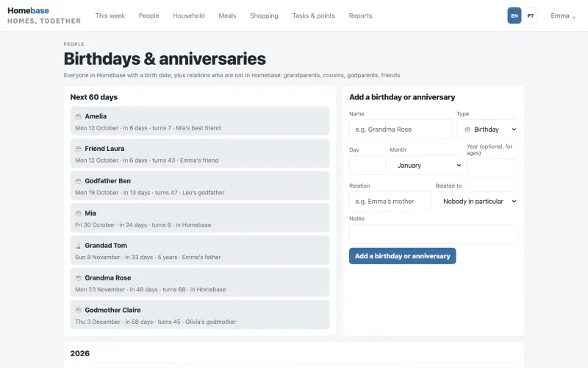
Task: Select the Grandad Tom anniversary row
Action: (x=199, y=250)
